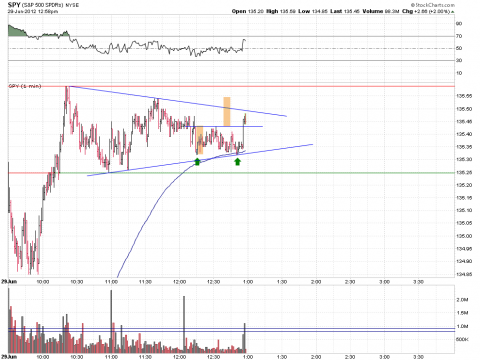The image size is (480, 361).
Task: Click the 10:30 label under volume panel
Action: (x=77, y=357)
